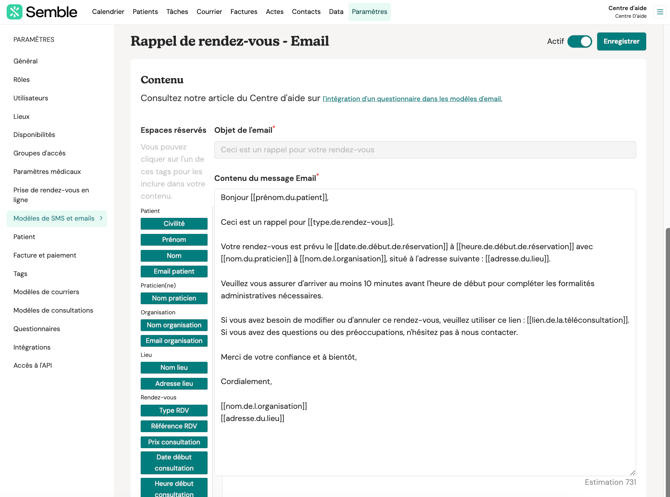This screenshot has width=670, height=497.
Task: Open Facture et paiement in sidebar
Action: pos(45,255)
